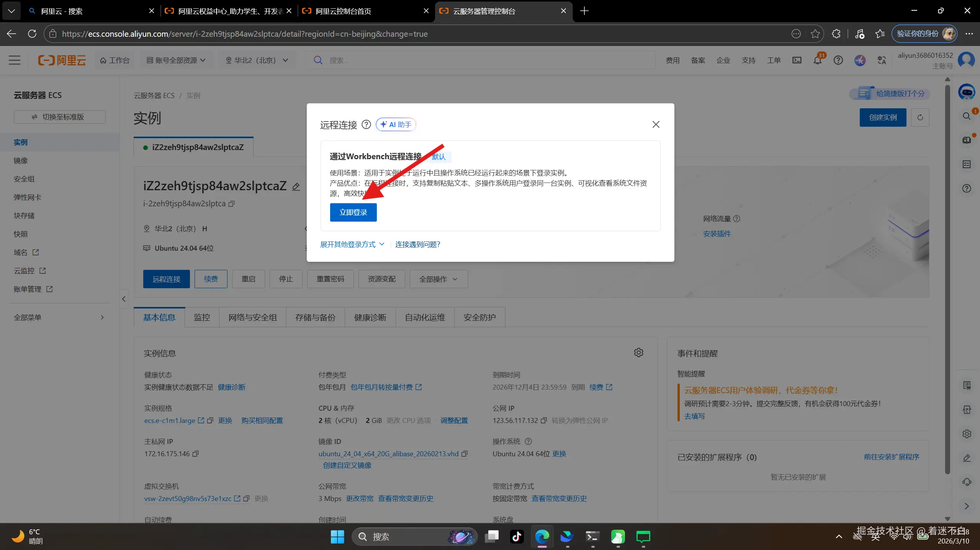Viewport: 980px width, 550px height.
Task: Open the notifications bell icon
Action: click(x=817, y=60)
